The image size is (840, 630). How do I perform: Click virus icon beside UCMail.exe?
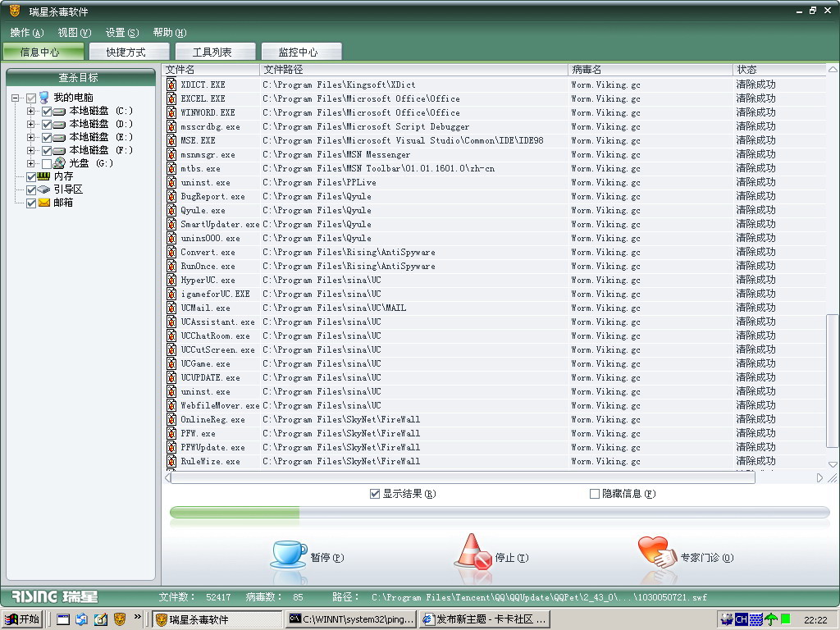click(x=171, y=308)
